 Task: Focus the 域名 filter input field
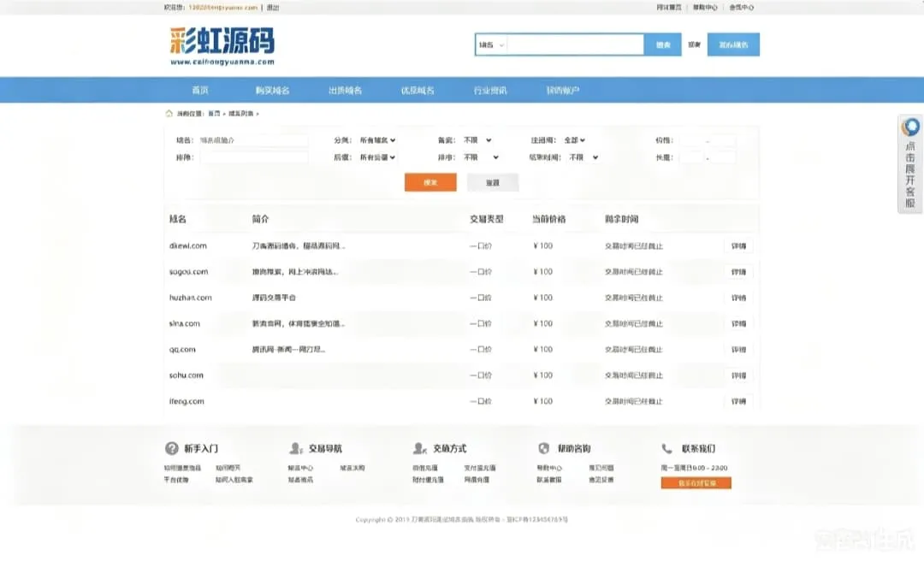coord(253,140)
